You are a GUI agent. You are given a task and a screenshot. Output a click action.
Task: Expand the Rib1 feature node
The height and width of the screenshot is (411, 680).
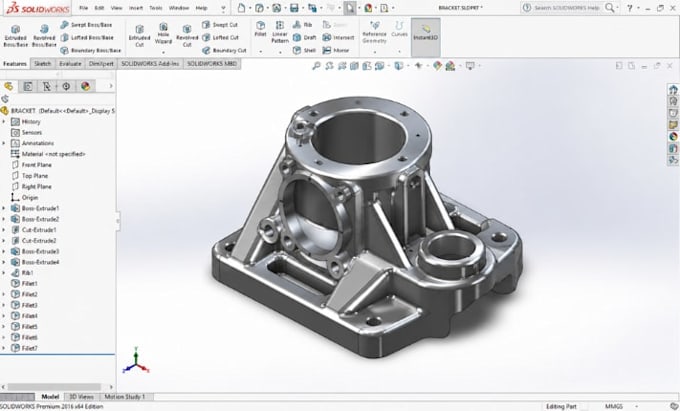click(4, 273)
